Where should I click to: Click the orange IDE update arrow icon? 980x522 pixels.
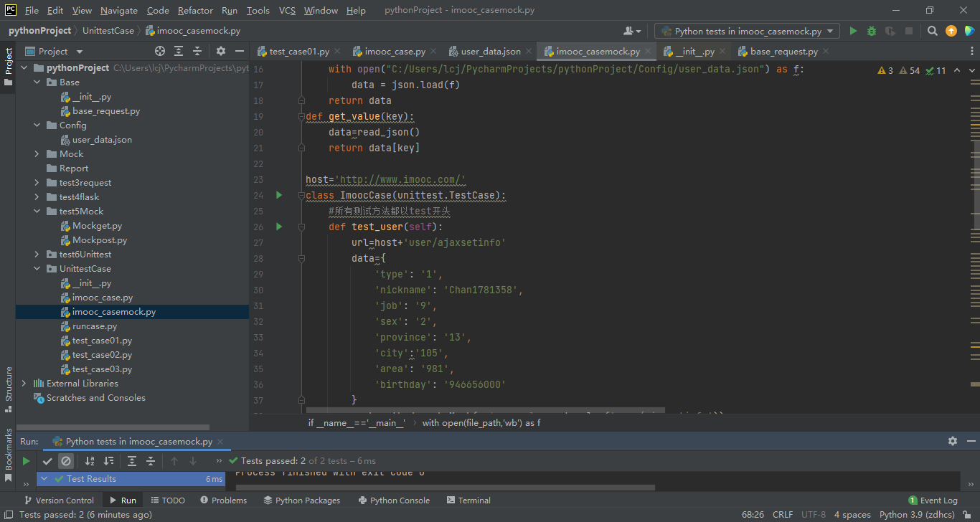coord(951,31)
